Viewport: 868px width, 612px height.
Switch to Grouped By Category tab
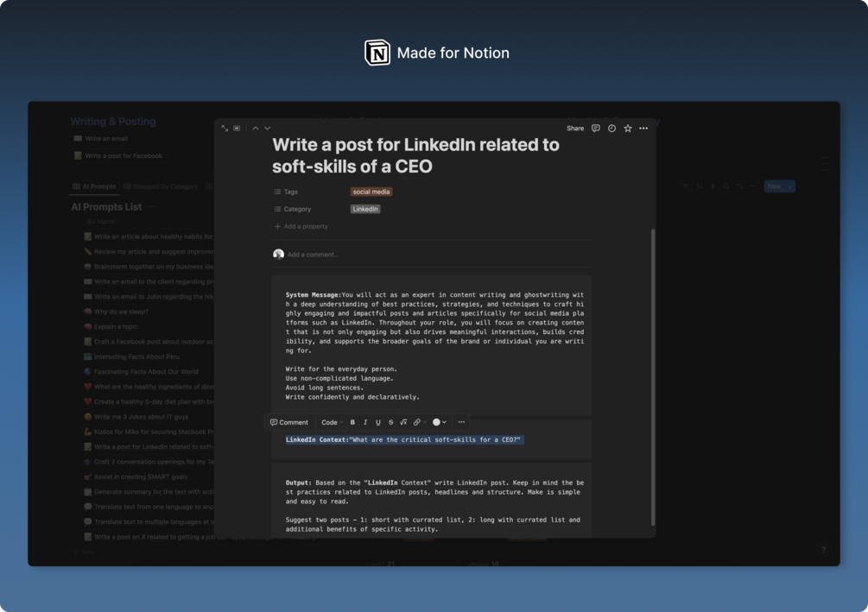pyautogui.click(x=161, y=186)
